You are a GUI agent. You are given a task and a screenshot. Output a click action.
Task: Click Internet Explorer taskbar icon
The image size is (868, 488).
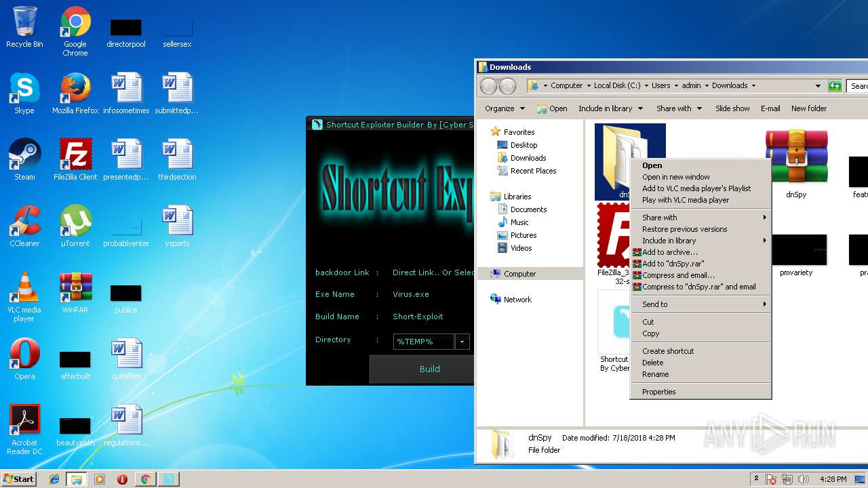pyautogui.click(x=54, y=479)
